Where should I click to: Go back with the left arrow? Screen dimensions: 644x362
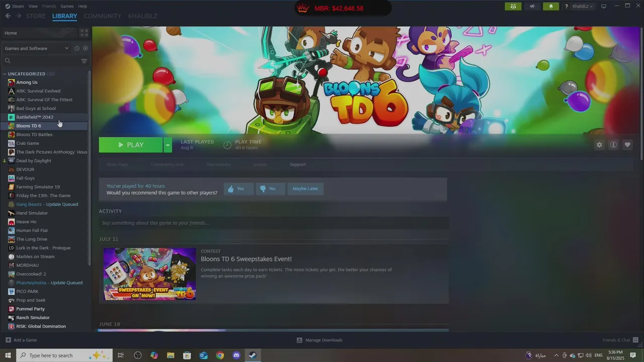[8, 16]
